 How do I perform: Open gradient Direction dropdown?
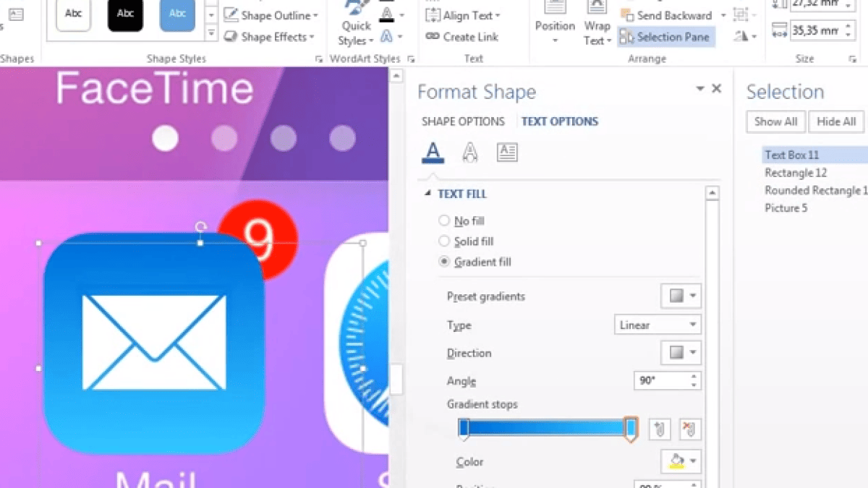coord(681,353)
